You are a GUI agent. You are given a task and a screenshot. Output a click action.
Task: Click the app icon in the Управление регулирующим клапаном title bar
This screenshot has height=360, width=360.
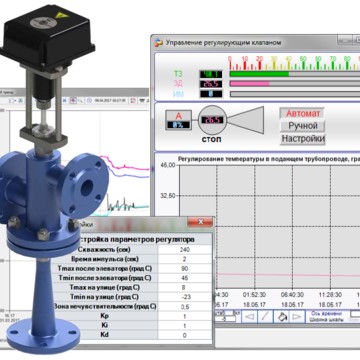[x=159, y=42]
